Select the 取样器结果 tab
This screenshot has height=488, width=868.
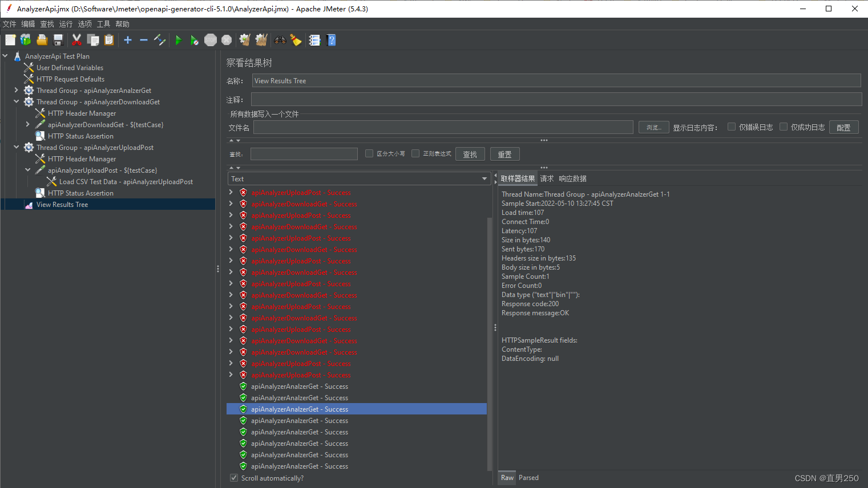(x=518, y=178)
